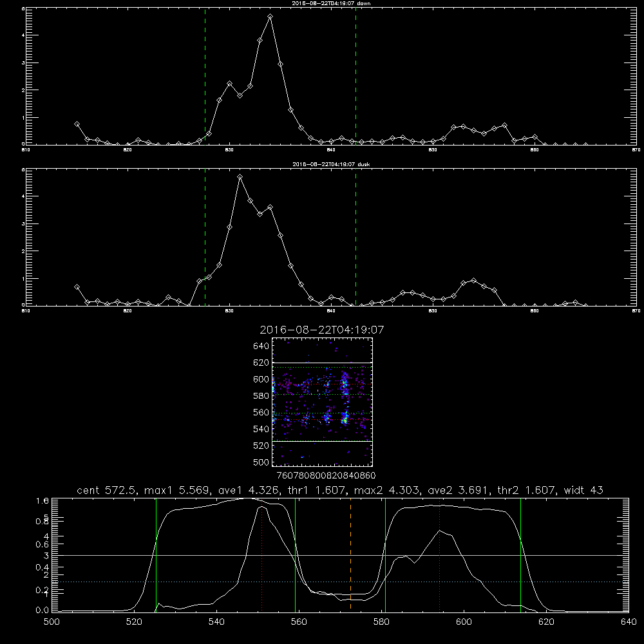Click the 0.0 label on bottom plot y-axis

pos(42,611)
